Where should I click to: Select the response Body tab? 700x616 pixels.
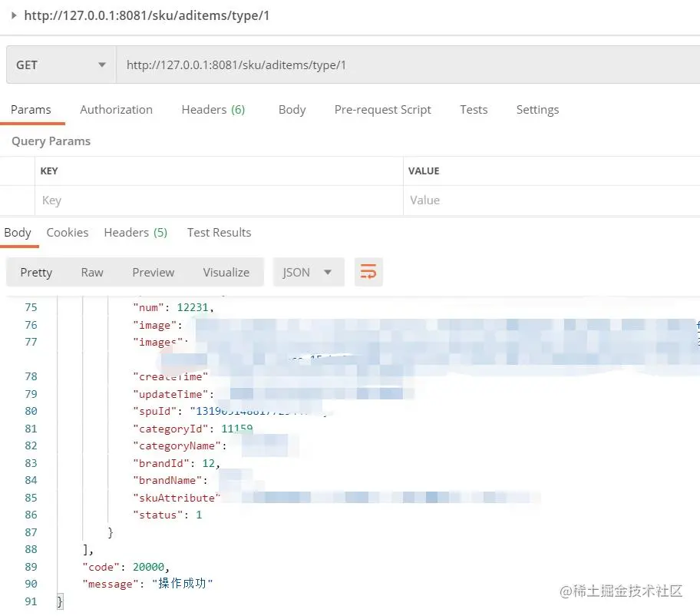coord(18,232)
